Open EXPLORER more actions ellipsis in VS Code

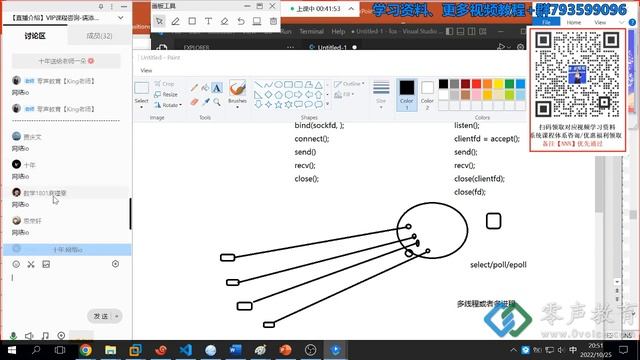point(290,47)
